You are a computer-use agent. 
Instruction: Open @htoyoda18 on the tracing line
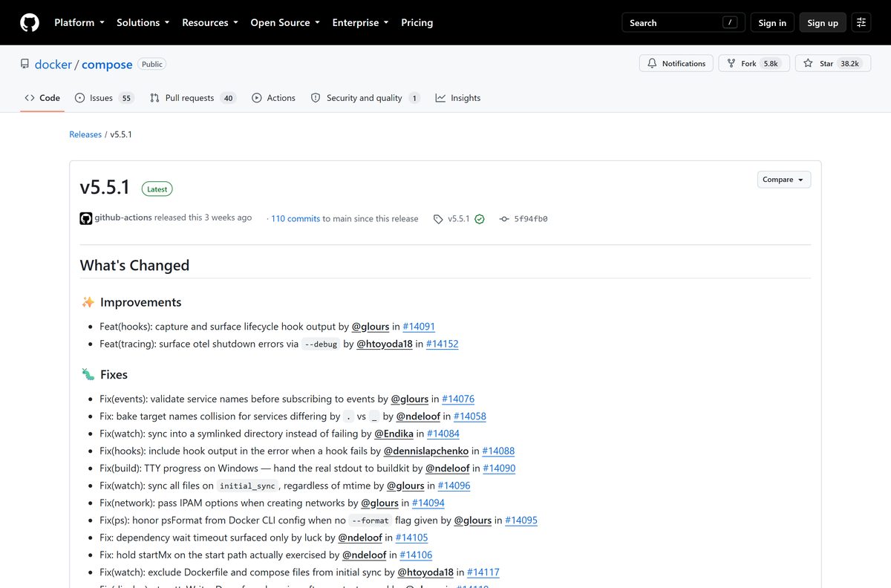pos(385,344)
